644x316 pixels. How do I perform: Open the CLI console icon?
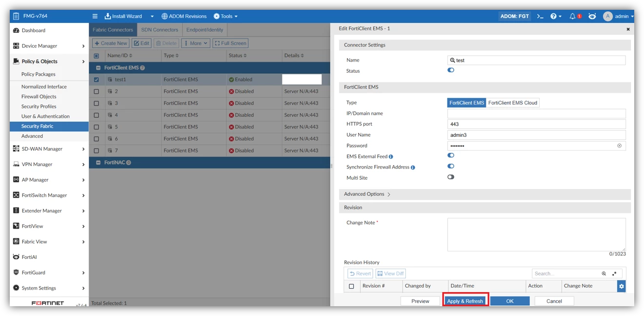click(540, 16)
